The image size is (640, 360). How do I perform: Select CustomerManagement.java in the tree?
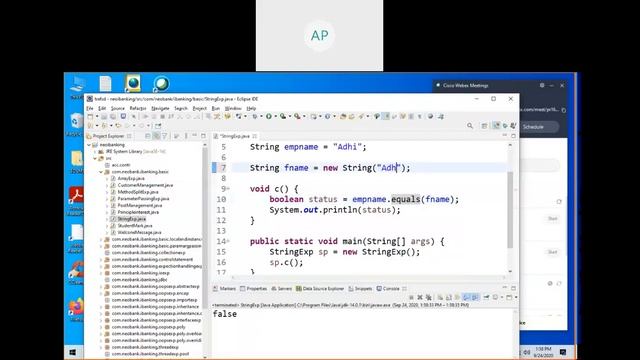(145, 185)
